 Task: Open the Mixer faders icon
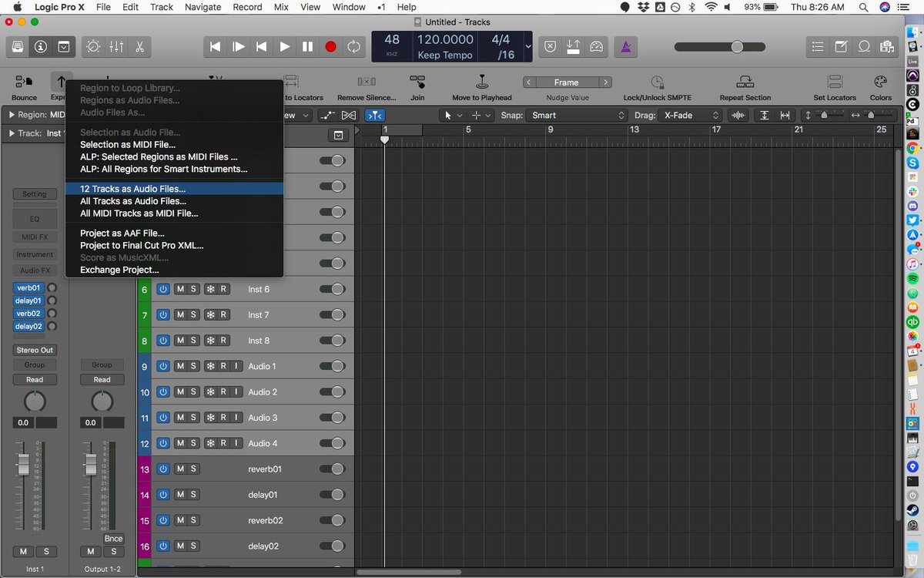point(116,46)
